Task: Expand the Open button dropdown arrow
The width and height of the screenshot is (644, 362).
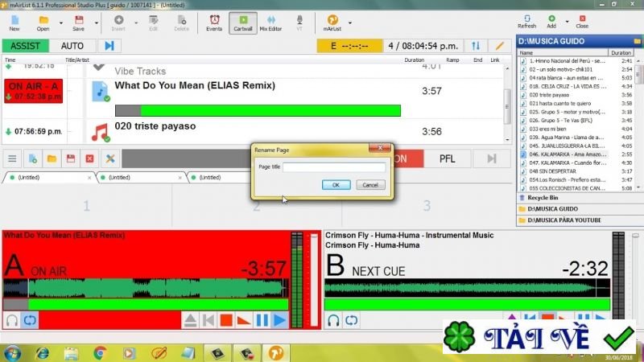Action: pyautogui.click(x=61, y=23)
